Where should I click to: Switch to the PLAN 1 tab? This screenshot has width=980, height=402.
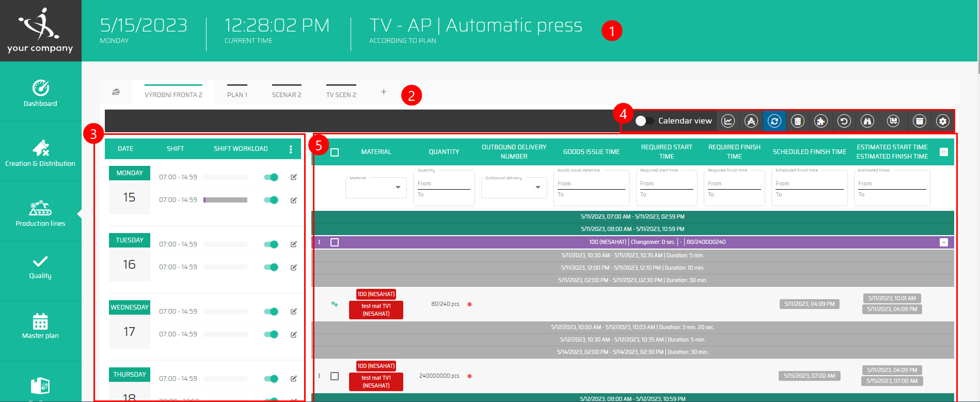(237, 95)
